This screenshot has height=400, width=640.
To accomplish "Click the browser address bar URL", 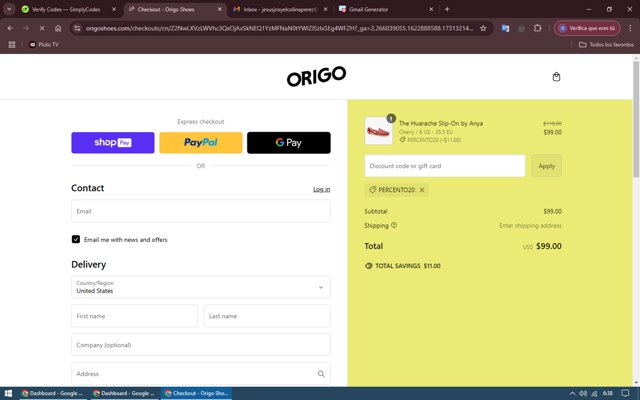I will (x=280, y=28).
